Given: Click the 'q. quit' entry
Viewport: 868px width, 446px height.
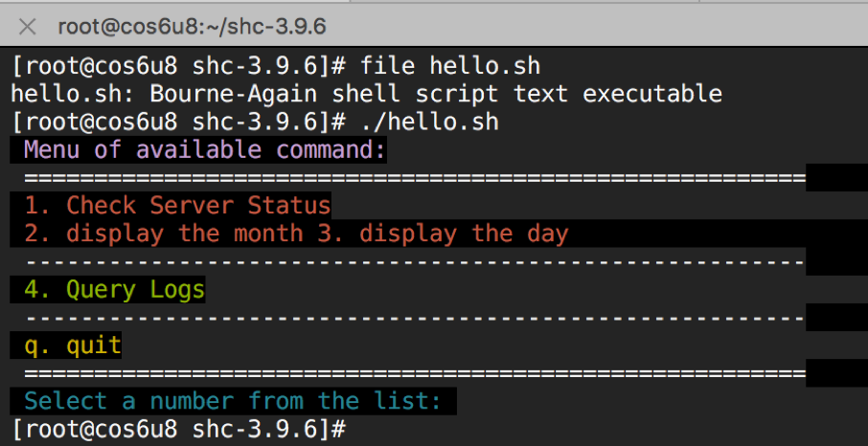Looking at the screenshot, I should (73, 346).
